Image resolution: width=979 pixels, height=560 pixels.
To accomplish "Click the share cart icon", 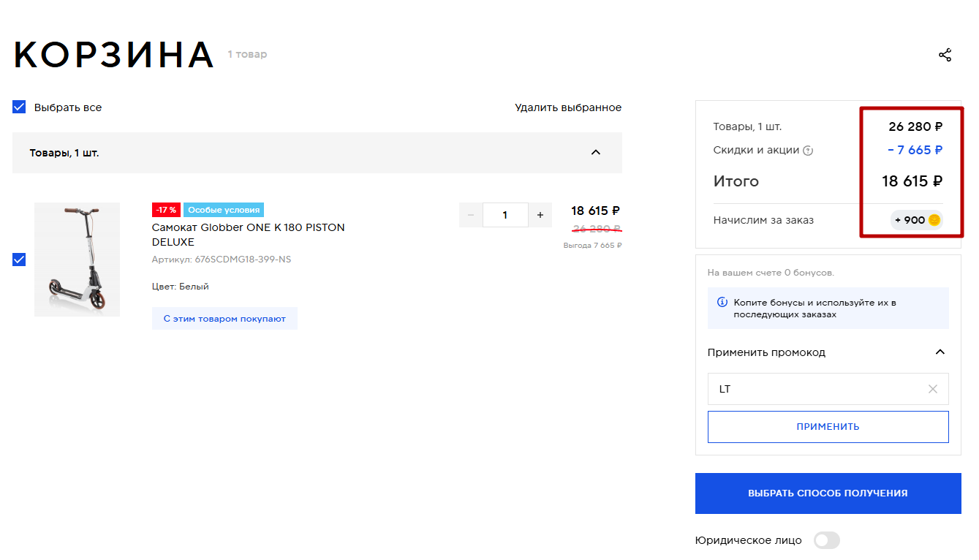I will 945,55.
